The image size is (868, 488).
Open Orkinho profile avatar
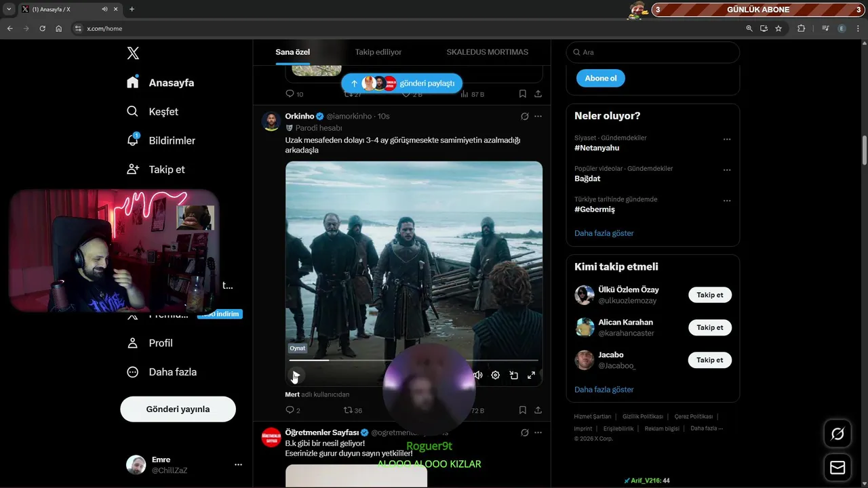point(271,121)
